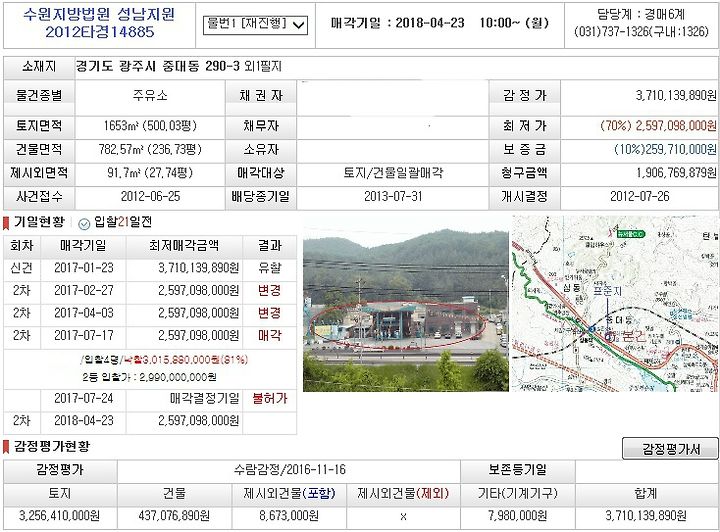Click building area 782.57㎡ (236.73평)
This screenshot has height=532, width=720.
point(150,149)
